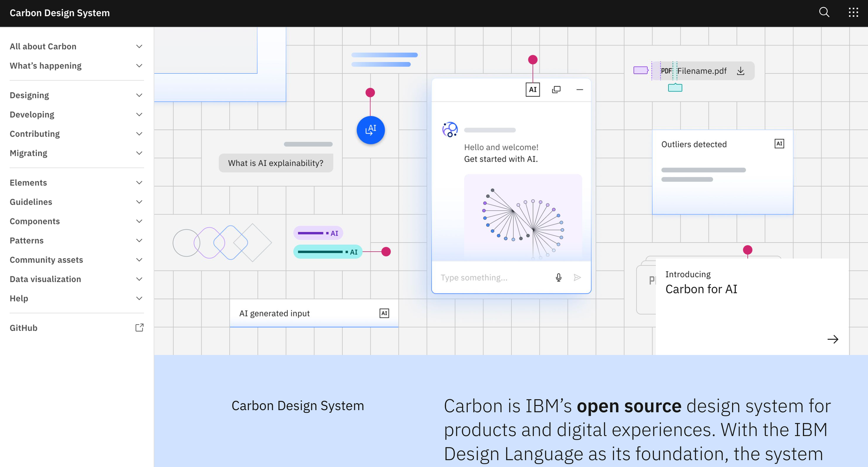Click the AI label on AI generated input
868x467 pixels.
384,313
